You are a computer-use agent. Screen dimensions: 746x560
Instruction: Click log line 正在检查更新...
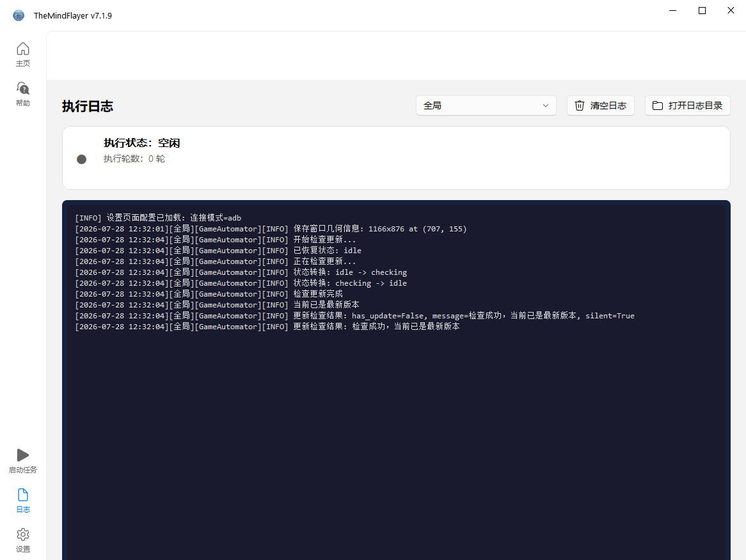tap(216, 261)
